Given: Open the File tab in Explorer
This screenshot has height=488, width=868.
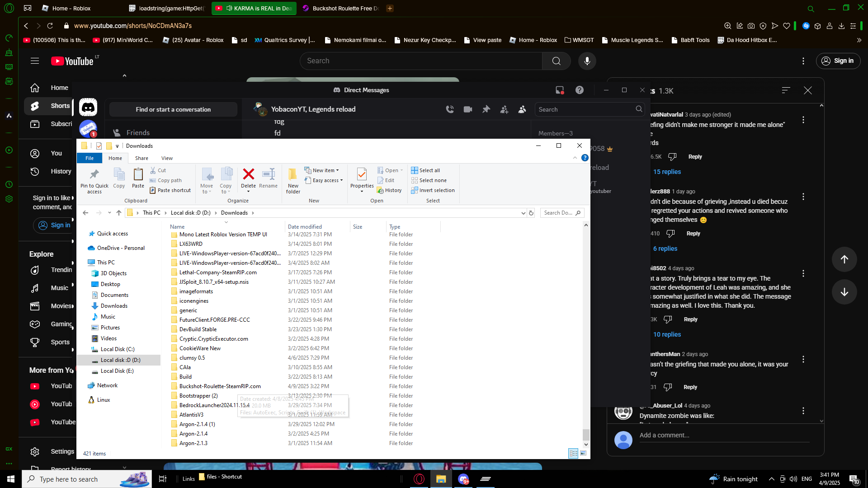Looking at the screenshot, I should pos(90,158).
